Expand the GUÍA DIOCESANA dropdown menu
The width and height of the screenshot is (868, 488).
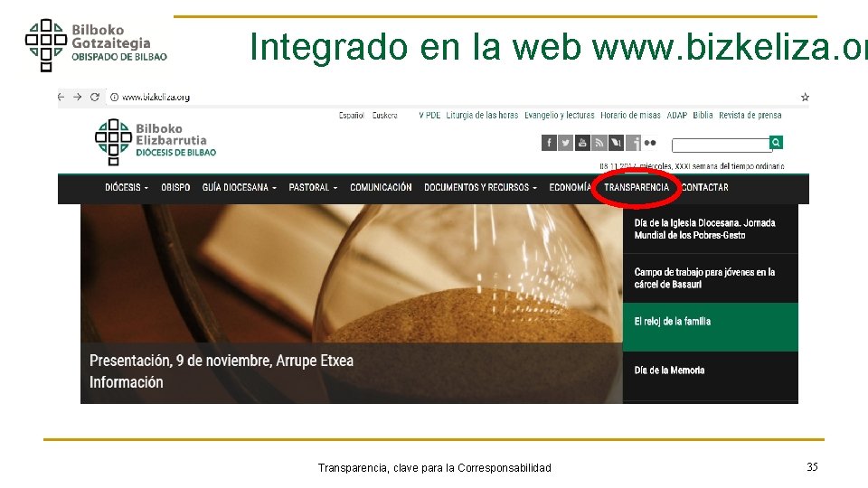pos(239,188)
